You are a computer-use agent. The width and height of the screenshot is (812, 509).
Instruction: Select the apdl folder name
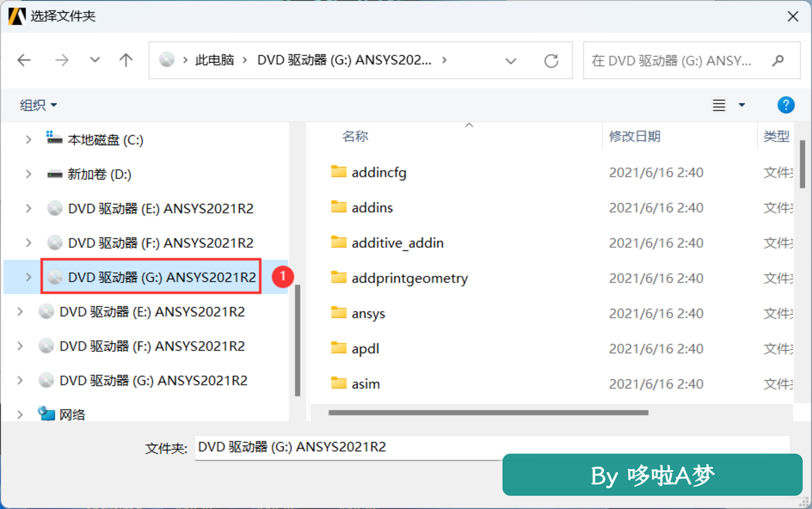365,349
